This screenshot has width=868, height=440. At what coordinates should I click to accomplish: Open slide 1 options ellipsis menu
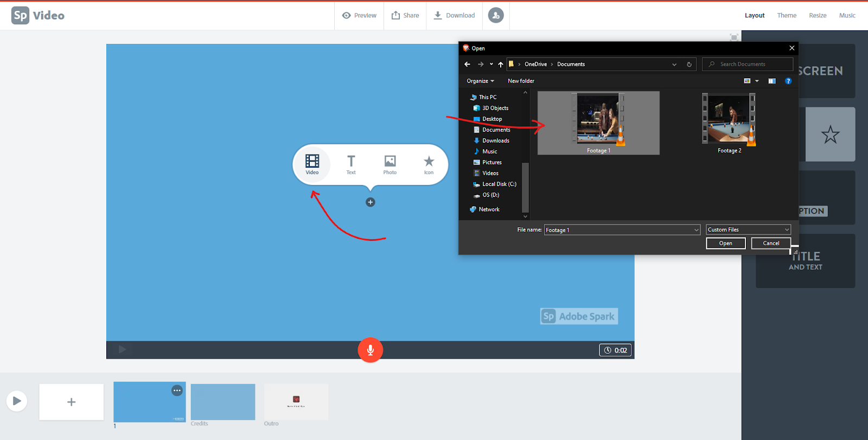[177, 390]
